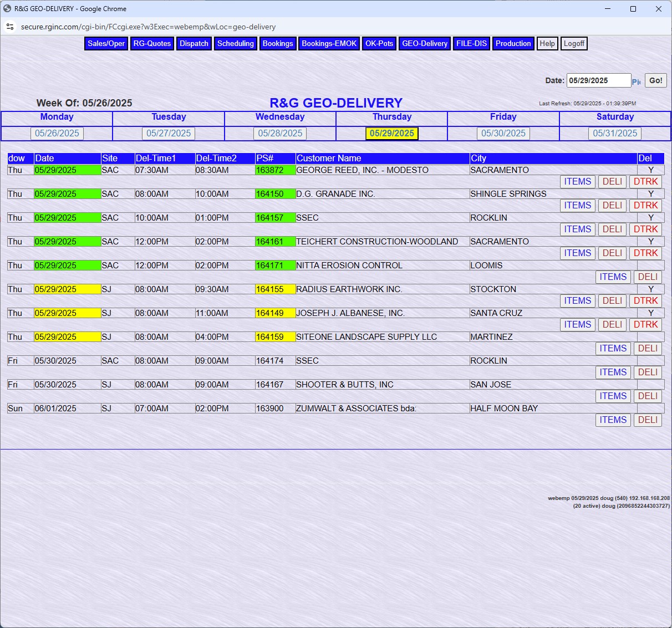672x628 pixels.
Task: Click DELI for Teichert Construction-Woodland
Action: tap(612, 253)
